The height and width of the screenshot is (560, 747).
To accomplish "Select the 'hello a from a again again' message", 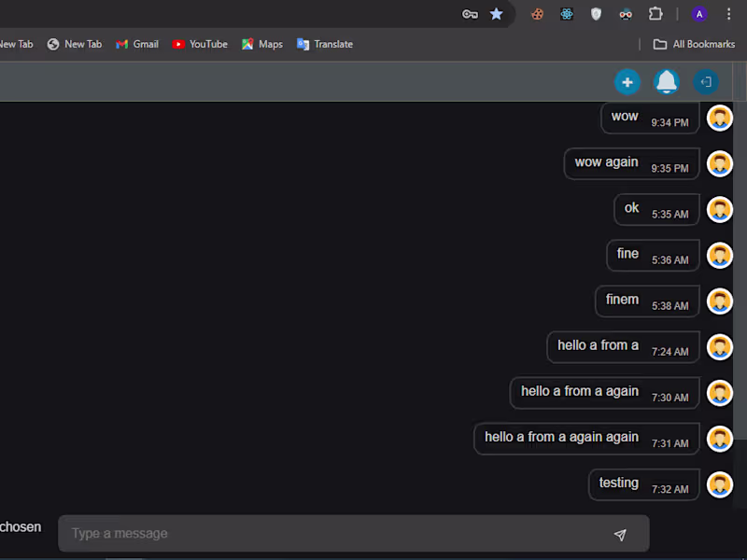I will 587,438.
